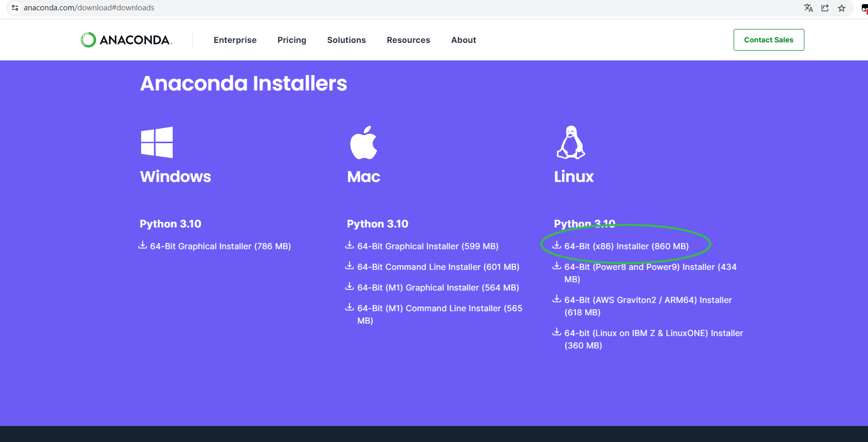Download Linux on IBM Z & LinuxONE Installer
Screen dimensions: 868x442
pos(653,339)
